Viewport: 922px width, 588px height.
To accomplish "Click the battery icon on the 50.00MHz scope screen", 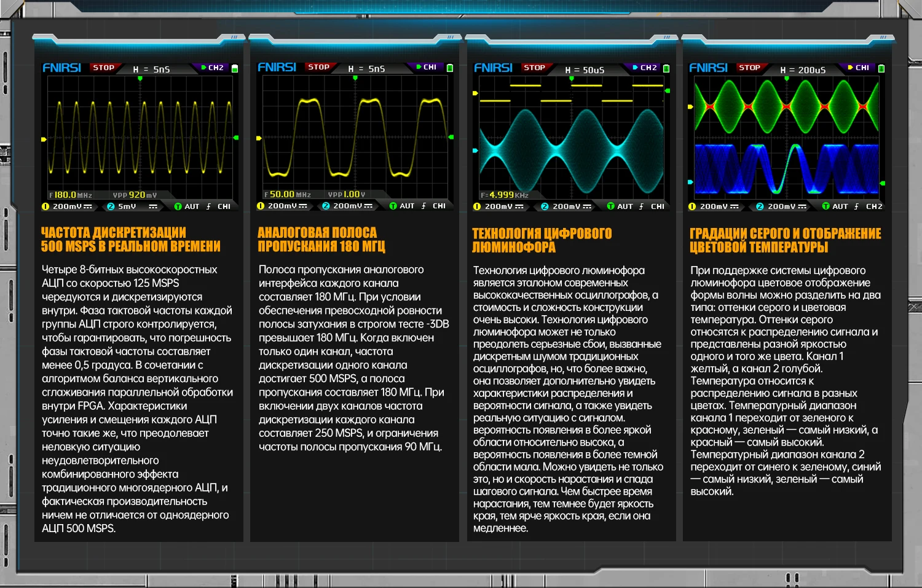I will tap(450, 68).
